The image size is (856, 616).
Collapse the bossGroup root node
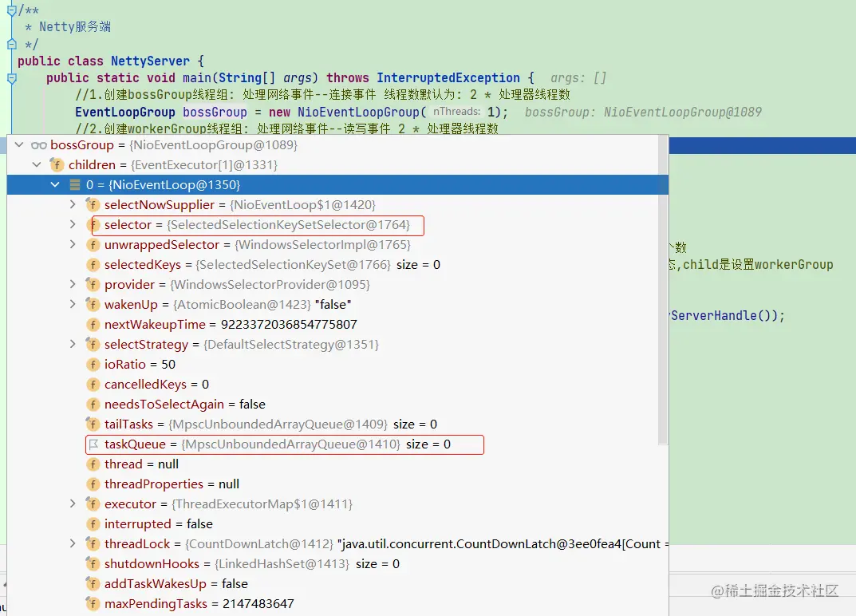(19, 144)
